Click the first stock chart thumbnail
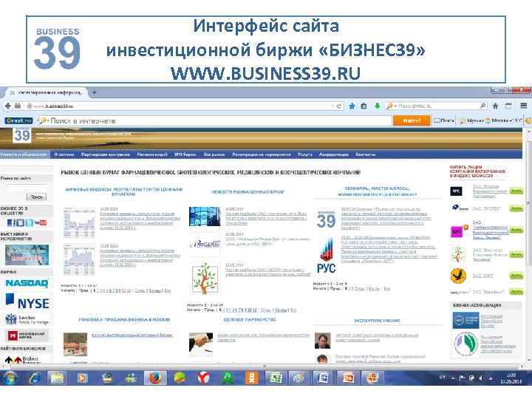 [x=79, y=222]
